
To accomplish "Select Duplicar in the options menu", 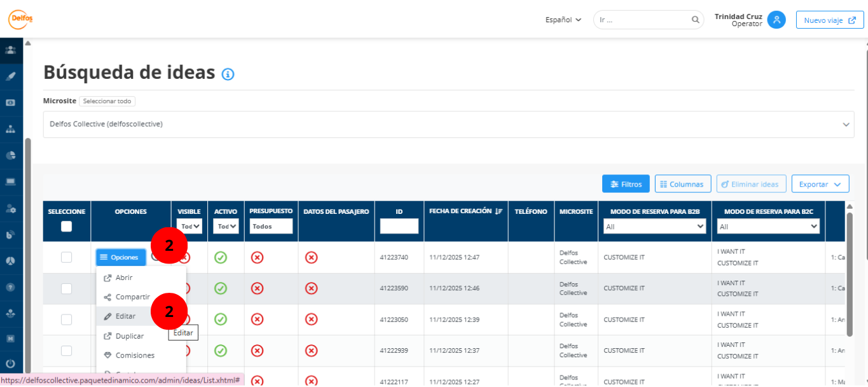I will coord(129,336).
